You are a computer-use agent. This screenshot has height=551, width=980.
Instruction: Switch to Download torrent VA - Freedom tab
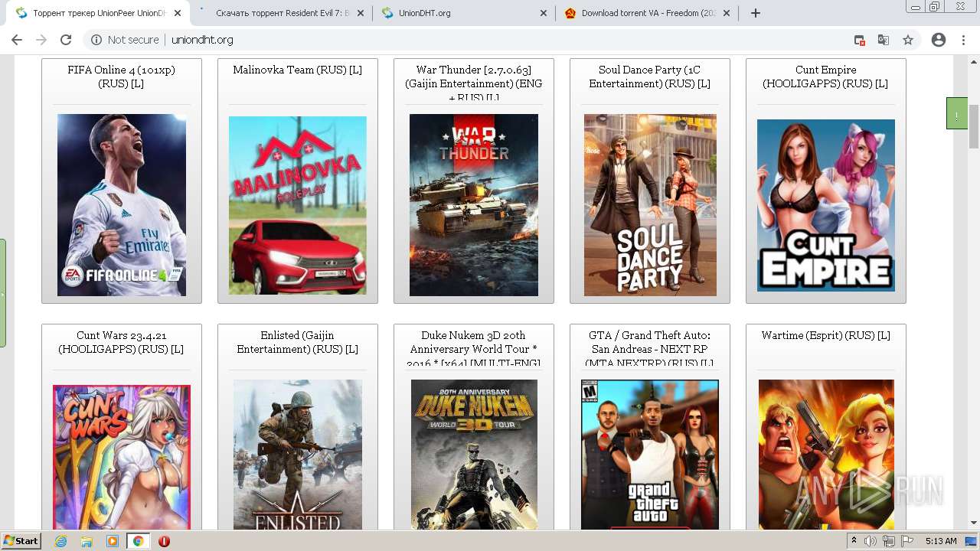click(647, 13)
